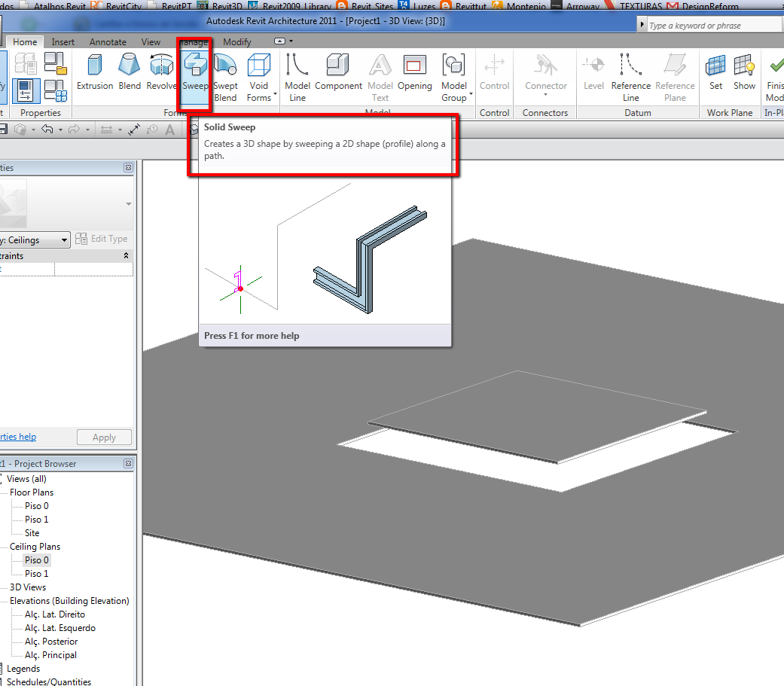
Task: Select the 3D Views node
Action: point(28,587)
